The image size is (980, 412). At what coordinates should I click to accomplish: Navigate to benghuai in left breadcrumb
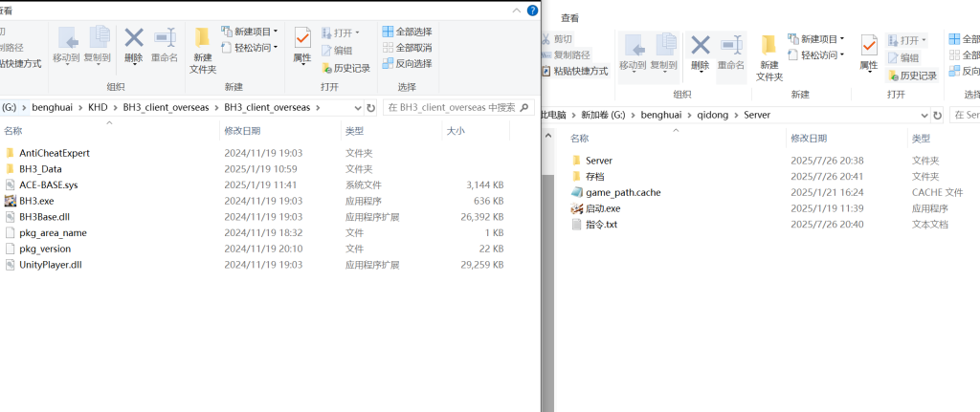click(x=54, y=107)
